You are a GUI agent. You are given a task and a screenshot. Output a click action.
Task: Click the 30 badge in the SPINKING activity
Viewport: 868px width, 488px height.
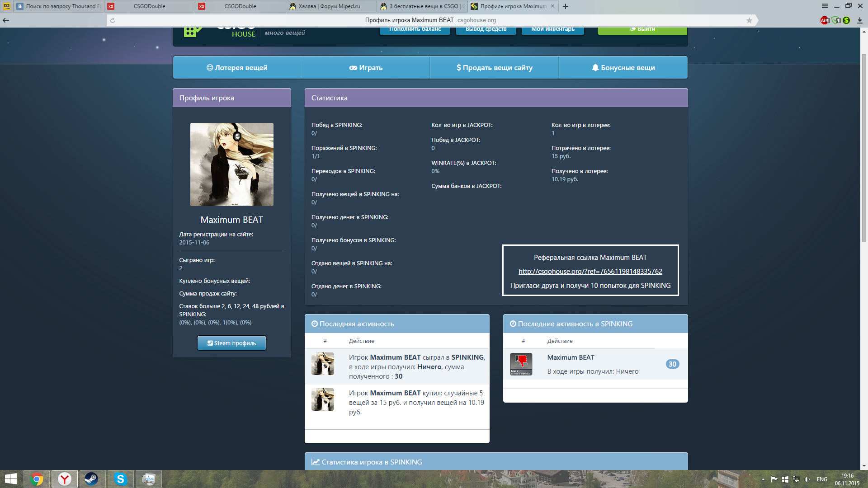click(x=672, y=364)
